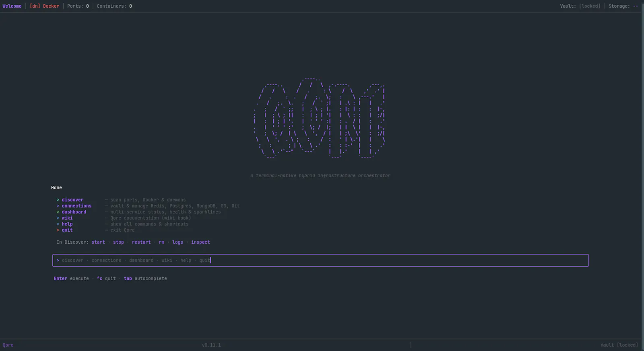Click the terminal-native orchestrator tagline

coord(320,176)
